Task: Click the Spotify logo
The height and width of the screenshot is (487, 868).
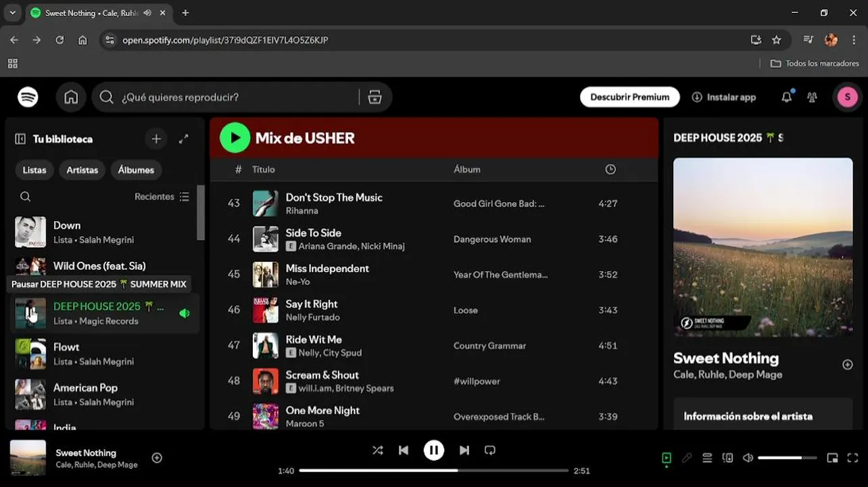Action: (x=28, y=97)
